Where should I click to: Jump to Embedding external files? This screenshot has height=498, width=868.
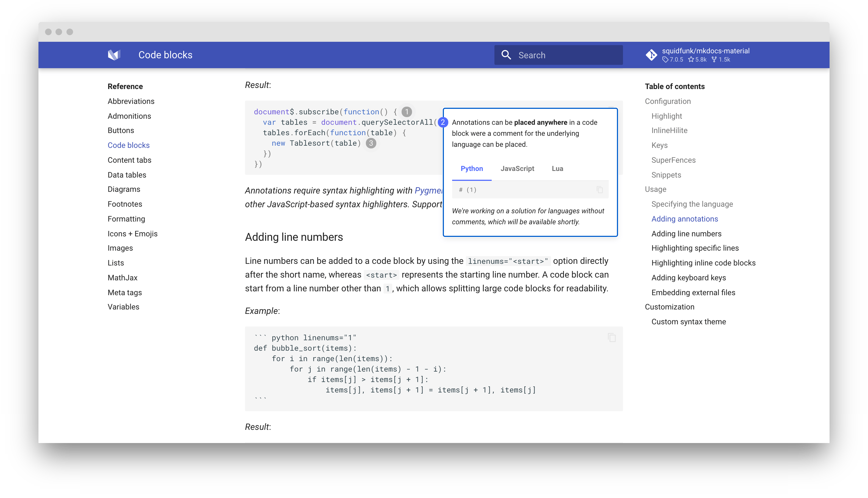693,292
